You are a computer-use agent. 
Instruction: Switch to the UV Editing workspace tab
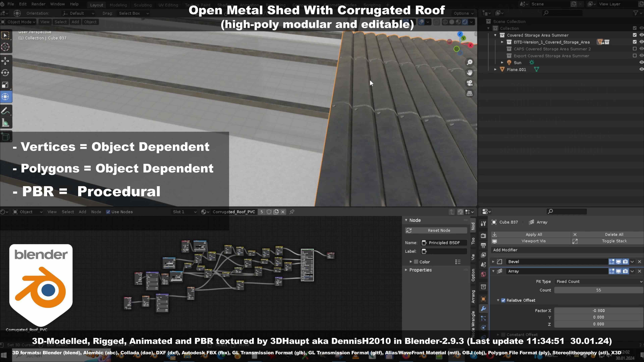pos(168,5)
